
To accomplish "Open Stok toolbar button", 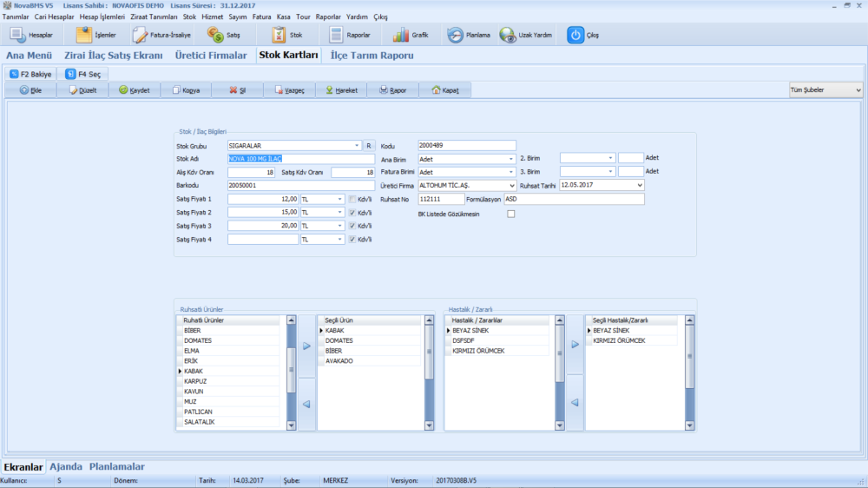I will point(287,35).
